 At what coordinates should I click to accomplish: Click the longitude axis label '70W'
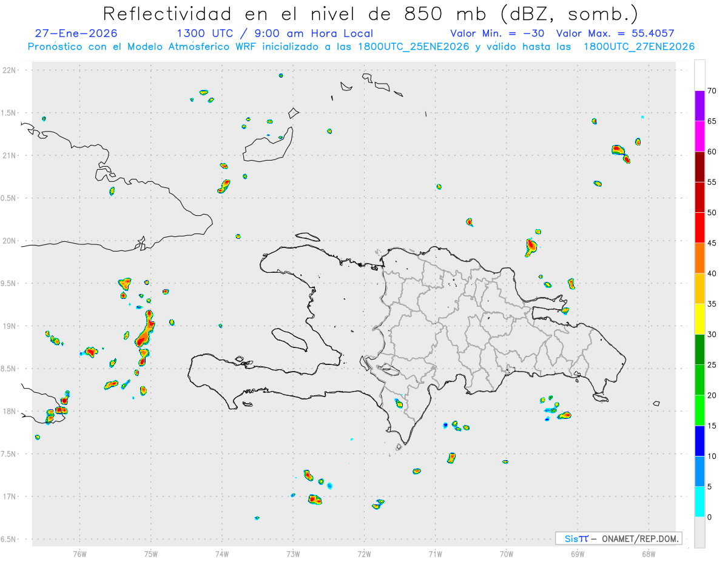[x=506, y=554]
